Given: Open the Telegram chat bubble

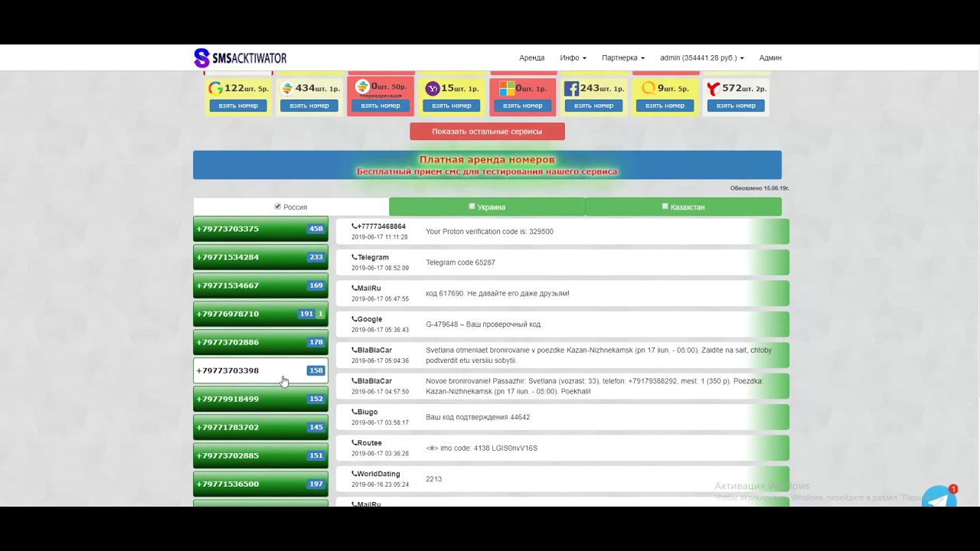Looking at the screenshot, I should (939, 497).
